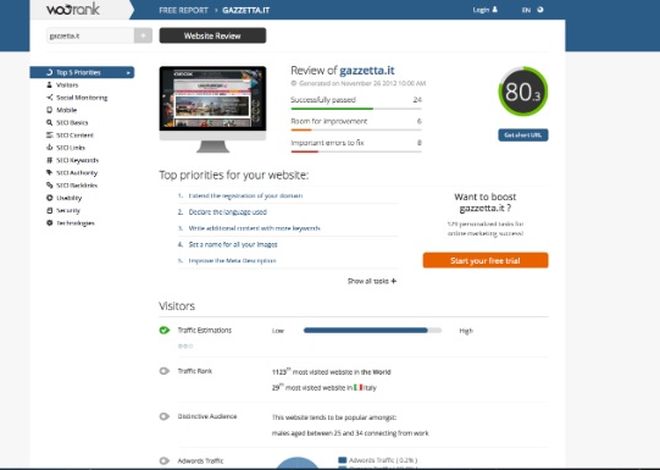Click the Usability sidebar icon
This screenshot has width=660, height=470.
tap(49, 198)
